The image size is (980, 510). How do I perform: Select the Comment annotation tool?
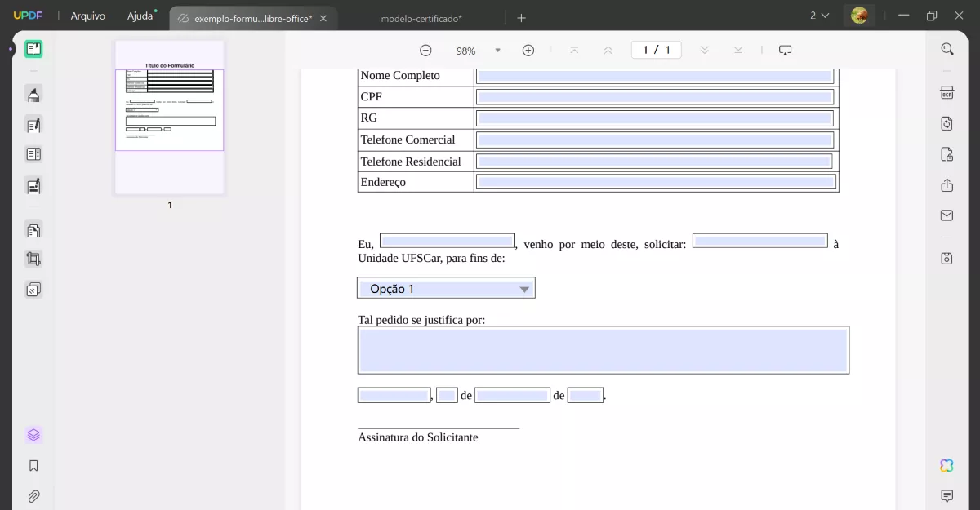[x=33, y=94]
